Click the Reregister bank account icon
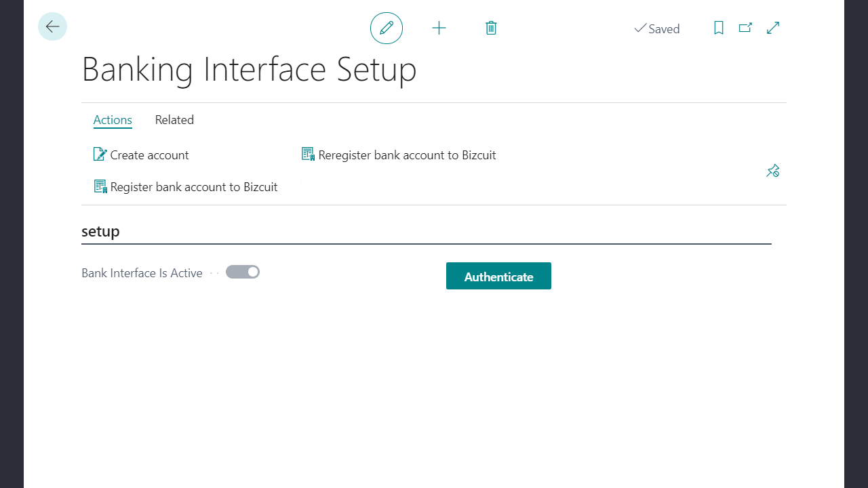The height and width of the screenshot is (488, 868). (309, 155)
